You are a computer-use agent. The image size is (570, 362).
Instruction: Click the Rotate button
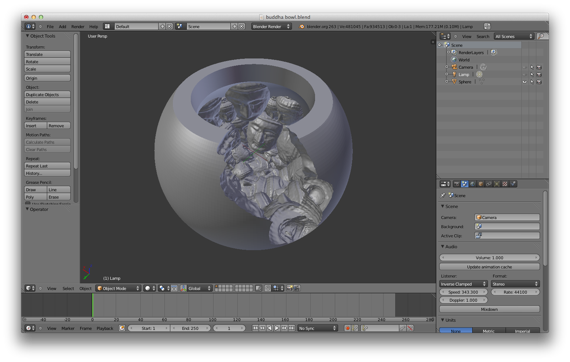point(47,61)
